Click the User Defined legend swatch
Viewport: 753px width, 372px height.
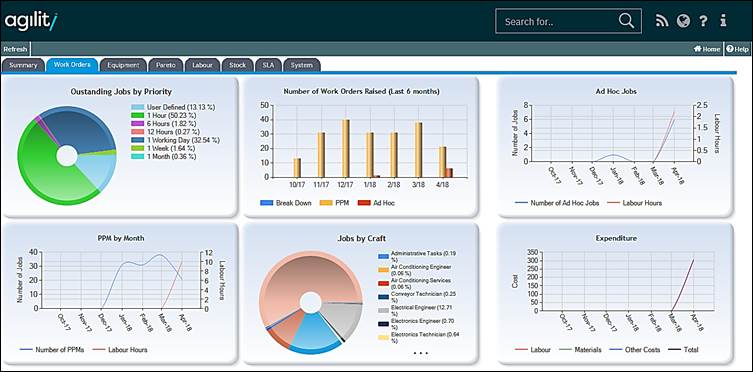[137, 107]
